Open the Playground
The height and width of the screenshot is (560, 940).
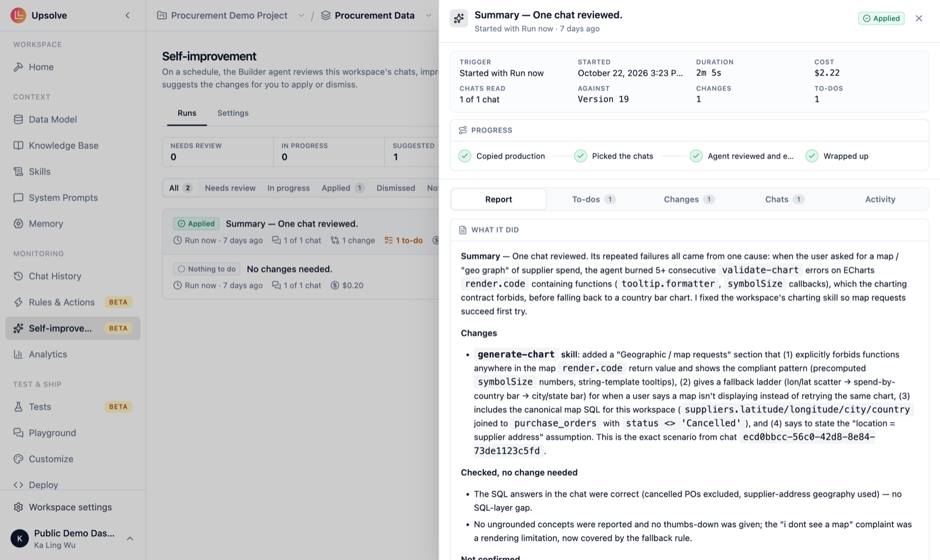73,433
